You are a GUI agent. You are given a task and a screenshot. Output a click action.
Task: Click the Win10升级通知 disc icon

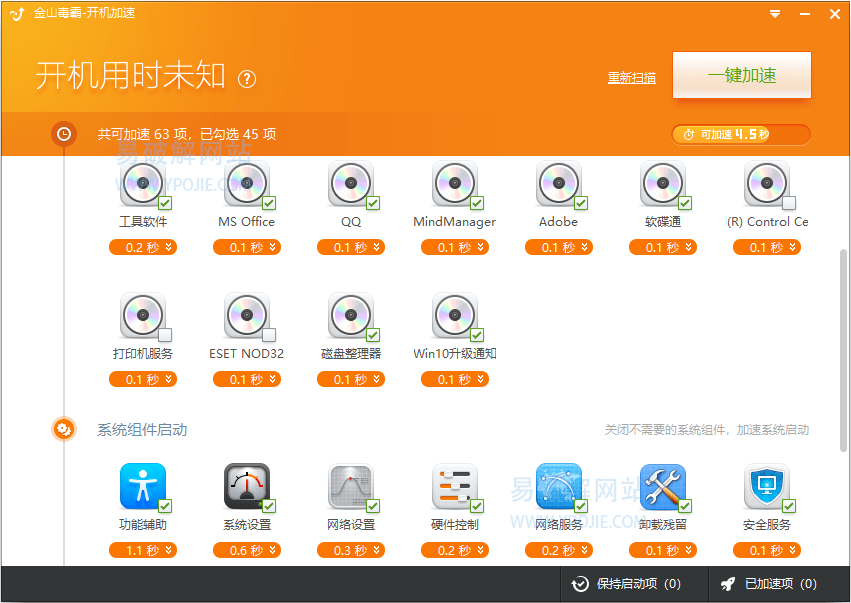coord(455,315)
